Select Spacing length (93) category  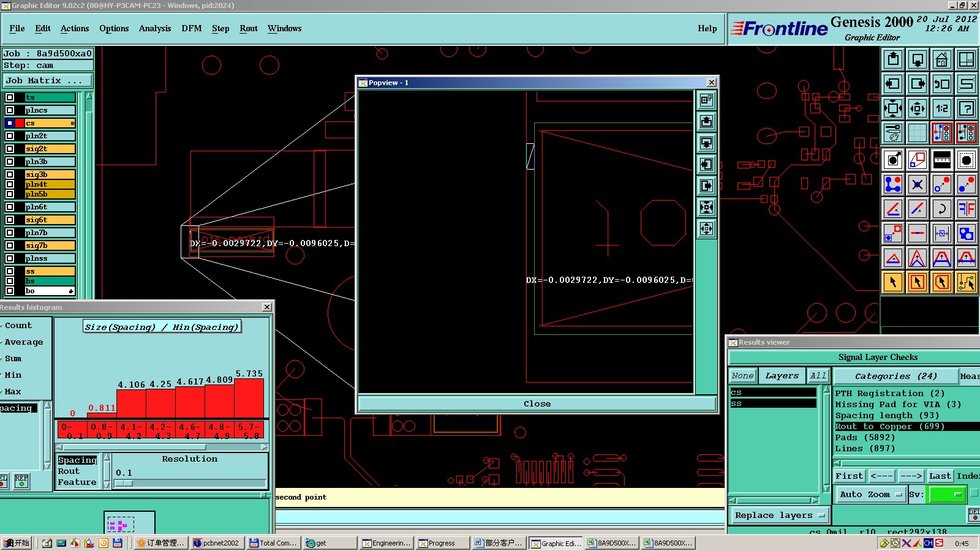[886, 415]
